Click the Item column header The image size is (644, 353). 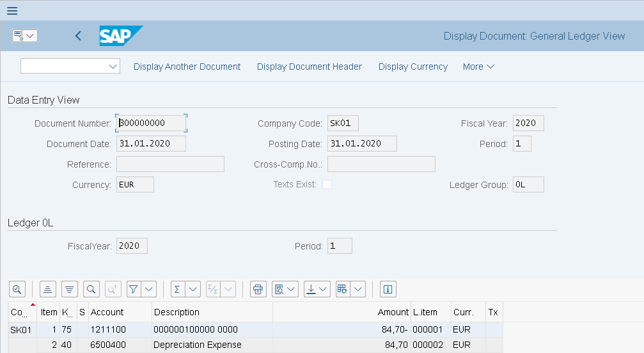coord(49,312)
